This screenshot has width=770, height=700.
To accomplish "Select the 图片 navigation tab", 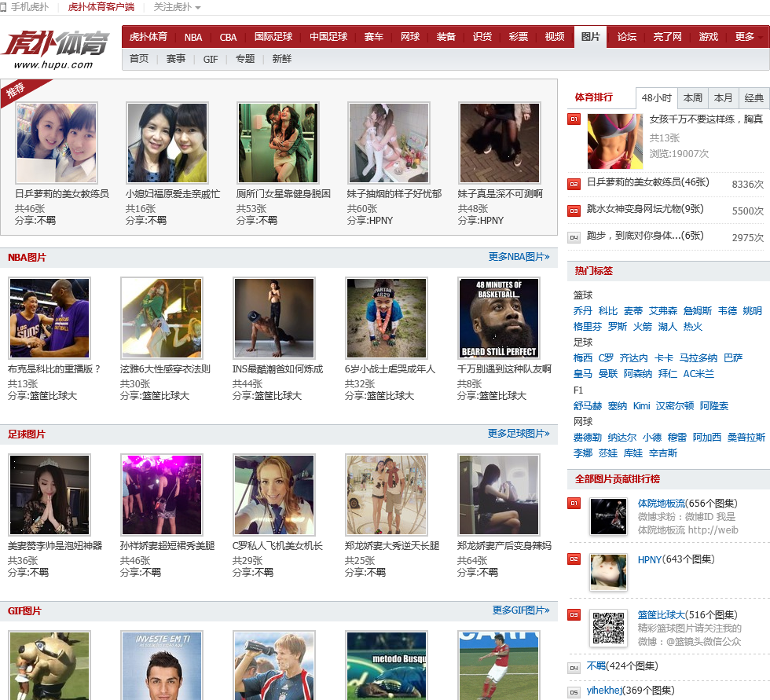I will [590, 37].
